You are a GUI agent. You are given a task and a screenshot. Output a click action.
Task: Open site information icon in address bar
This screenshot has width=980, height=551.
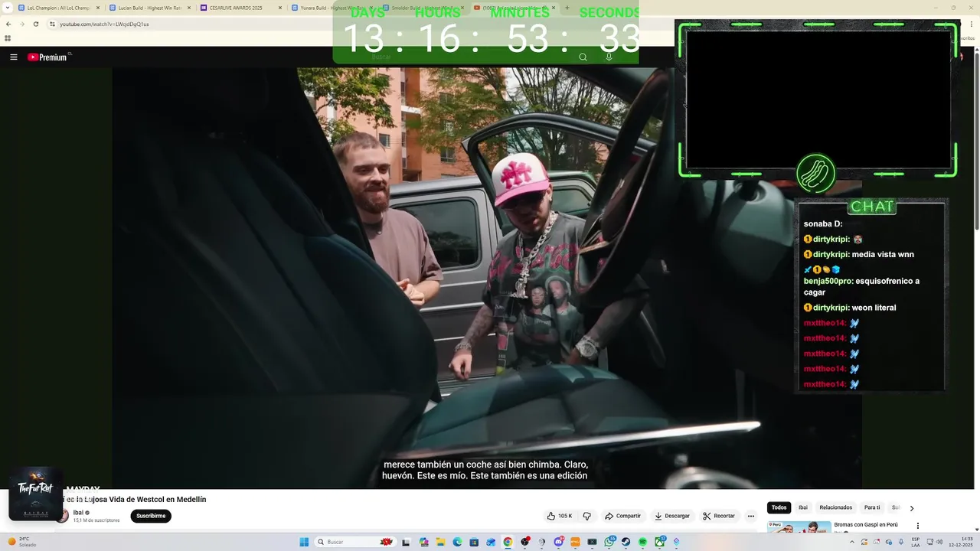click(52, 24)
